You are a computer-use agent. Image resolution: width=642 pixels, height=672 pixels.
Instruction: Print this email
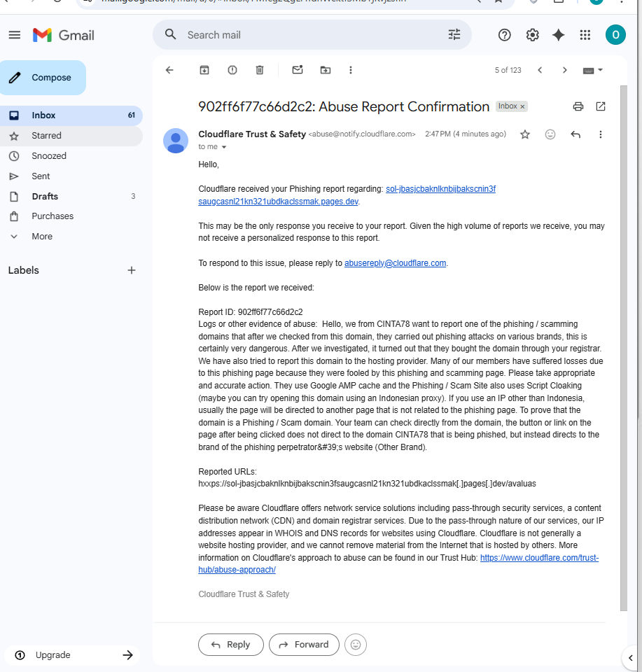point(578,106)
